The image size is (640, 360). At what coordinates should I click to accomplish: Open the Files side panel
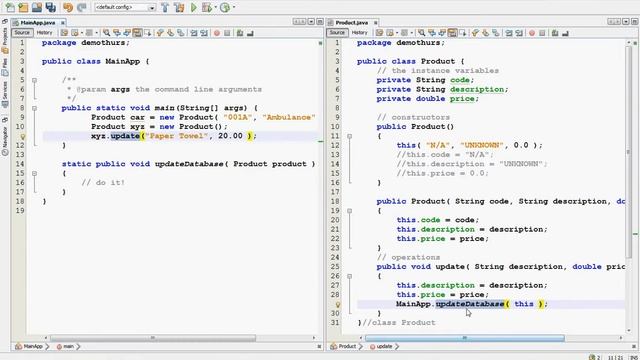click(5, 67)
